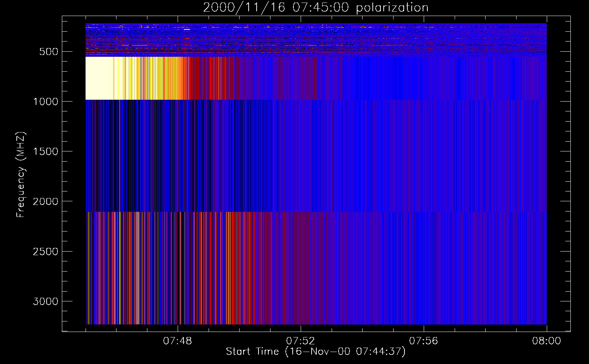589x364 pixels.
Task: Select the 'Frequency (MHZ)' y-axis label
Action: pyautogui.click(x=21, y=175)
